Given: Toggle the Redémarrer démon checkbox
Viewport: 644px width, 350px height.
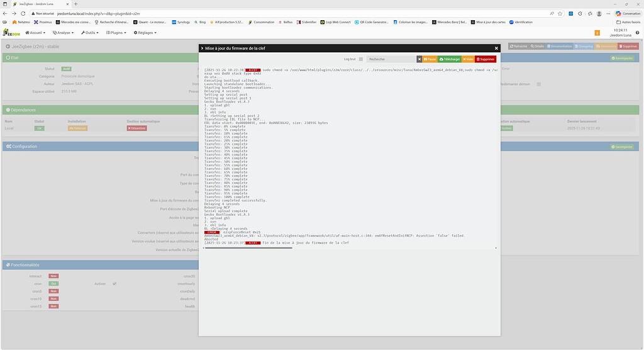Looking at the screenshot, I should pyautogui.click(x=538, y=84).
